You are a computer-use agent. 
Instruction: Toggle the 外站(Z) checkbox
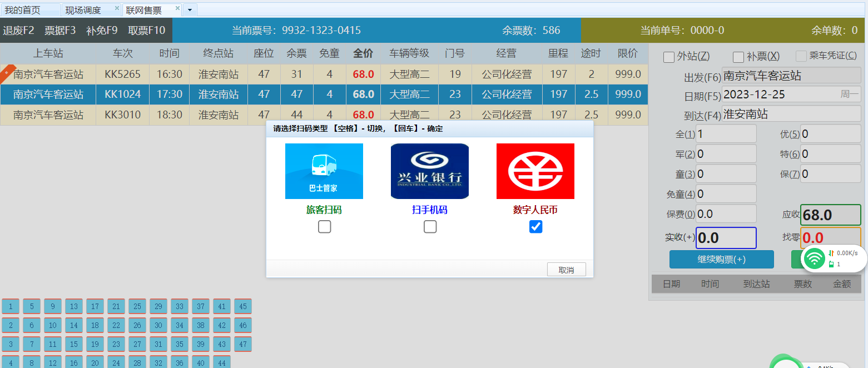pyautogui.click(x=669, y=57)
